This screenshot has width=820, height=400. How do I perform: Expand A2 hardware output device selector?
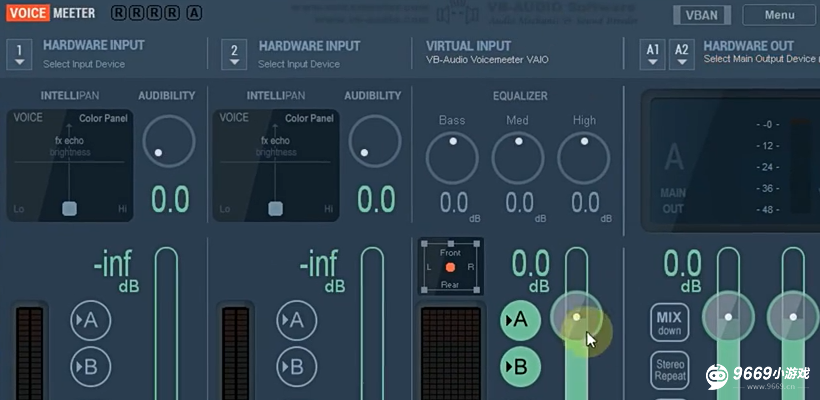tap(682, 54)
